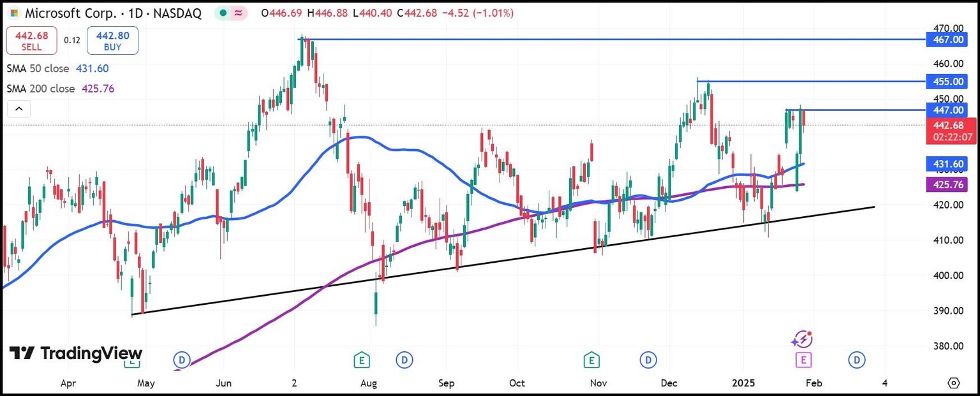980x396 pixels.
Task: Select the blue horizontal line at 467
Action: [x=612, y=40]
